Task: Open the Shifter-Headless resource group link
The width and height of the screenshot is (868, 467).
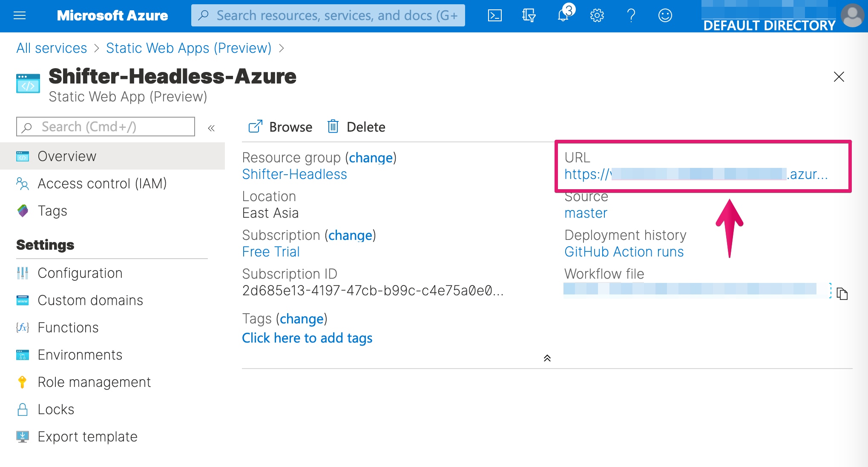Action: tap(294, 174)
